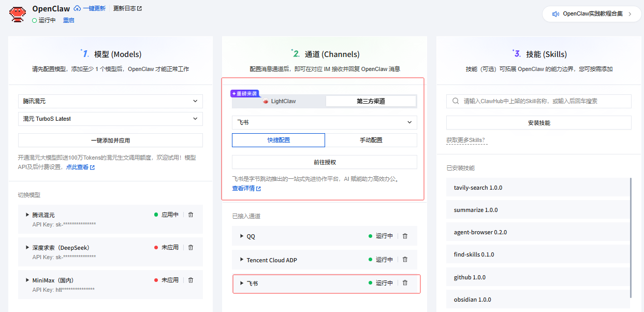Screen dimensions: 644x312
Task: Select find-skills 0.1.0 skill
Action: (x=537, y=254)
